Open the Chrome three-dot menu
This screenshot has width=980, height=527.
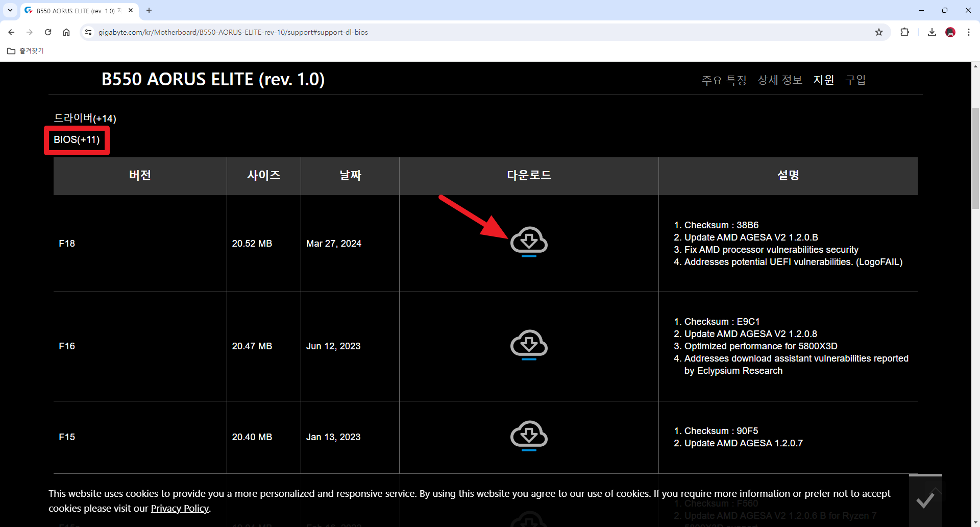(969, 32)
